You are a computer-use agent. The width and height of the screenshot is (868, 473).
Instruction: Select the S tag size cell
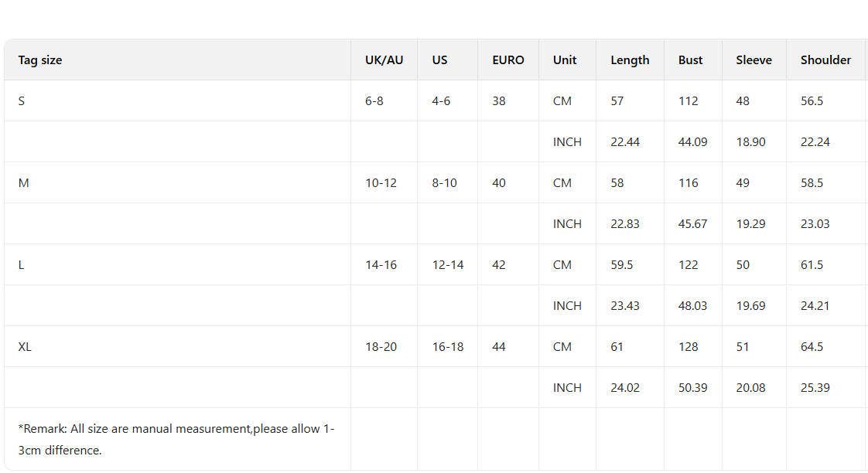point(22,101)
